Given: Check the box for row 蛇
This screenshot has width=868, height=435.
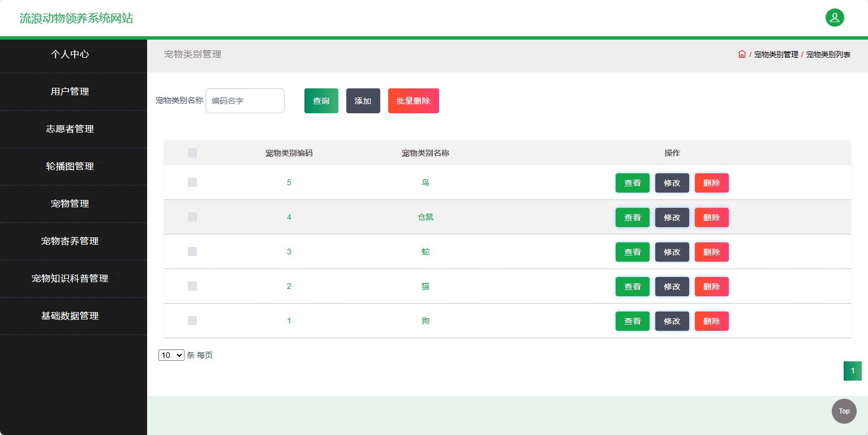Looking at the screenshot, I should click(x=192, y=251).
